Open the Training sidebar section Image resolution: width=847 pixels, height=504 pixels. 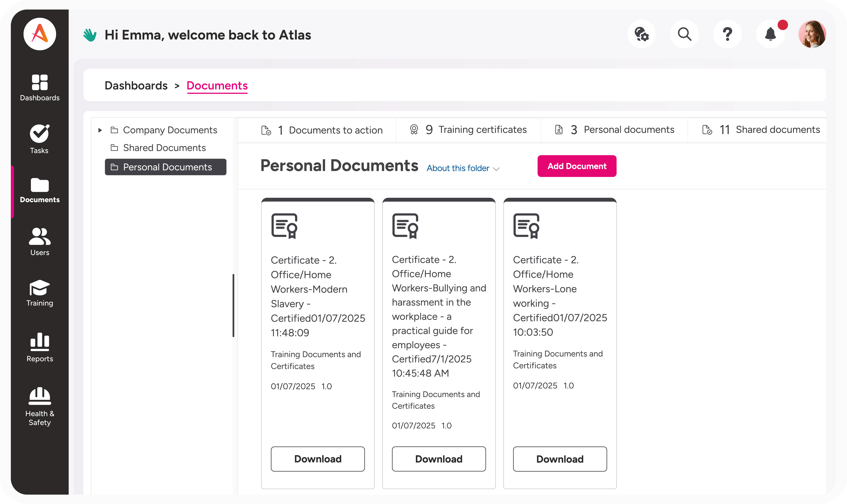[x=40, y=293]
